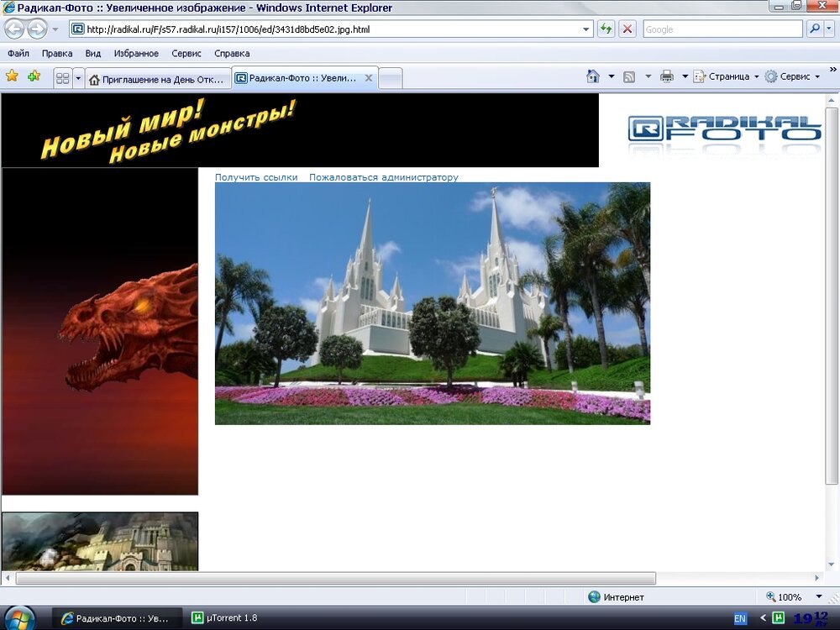Open the Вид menu

coord(92,53)
